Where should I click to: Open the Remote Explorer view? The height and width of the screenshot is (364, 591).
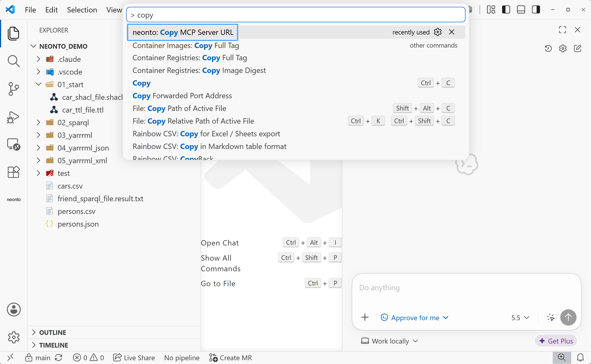[14, 145]
